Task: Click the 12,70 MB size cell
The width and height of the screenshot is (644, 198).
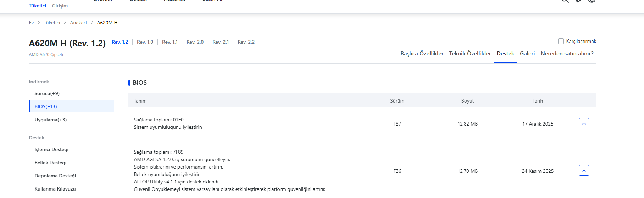Action: tap(467, 171)
